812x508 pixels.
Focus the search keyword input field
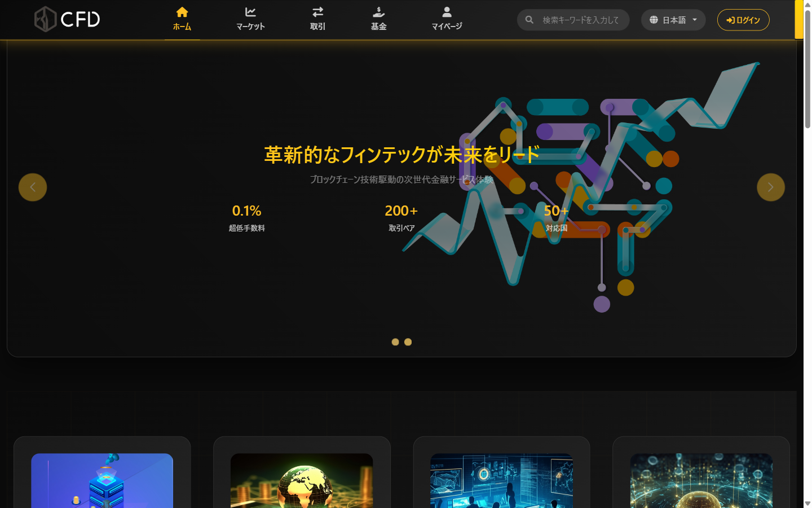[573, 20]
